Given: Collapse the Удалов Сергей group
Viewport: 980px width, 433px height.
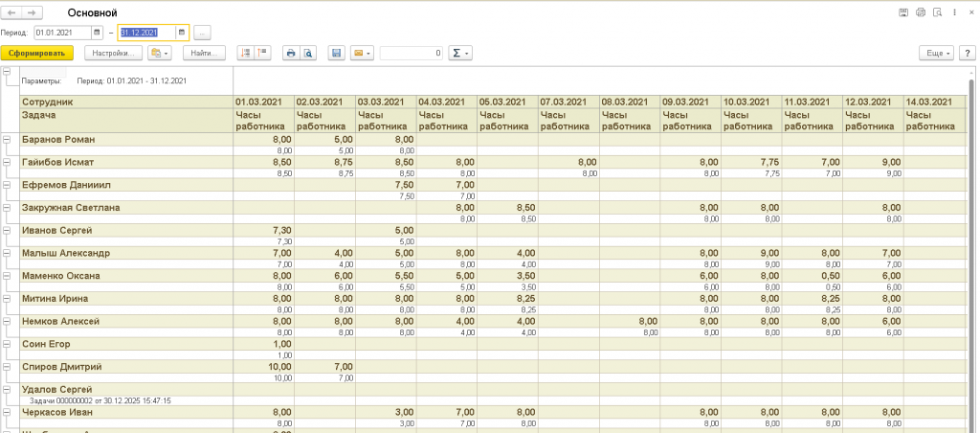Looking at the screenshot, I should [x=7, y=389].
